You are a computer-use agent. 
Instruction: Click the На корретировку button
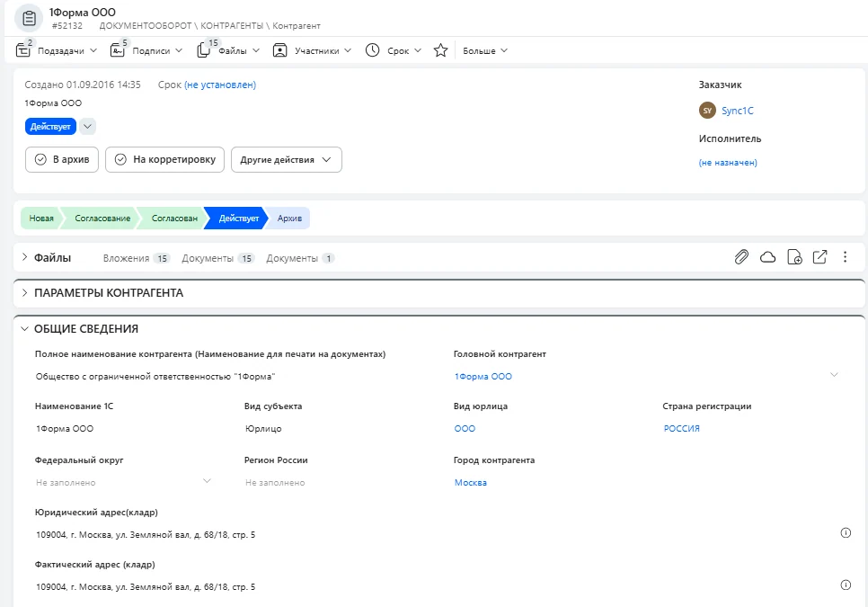(x=164, y=159)
